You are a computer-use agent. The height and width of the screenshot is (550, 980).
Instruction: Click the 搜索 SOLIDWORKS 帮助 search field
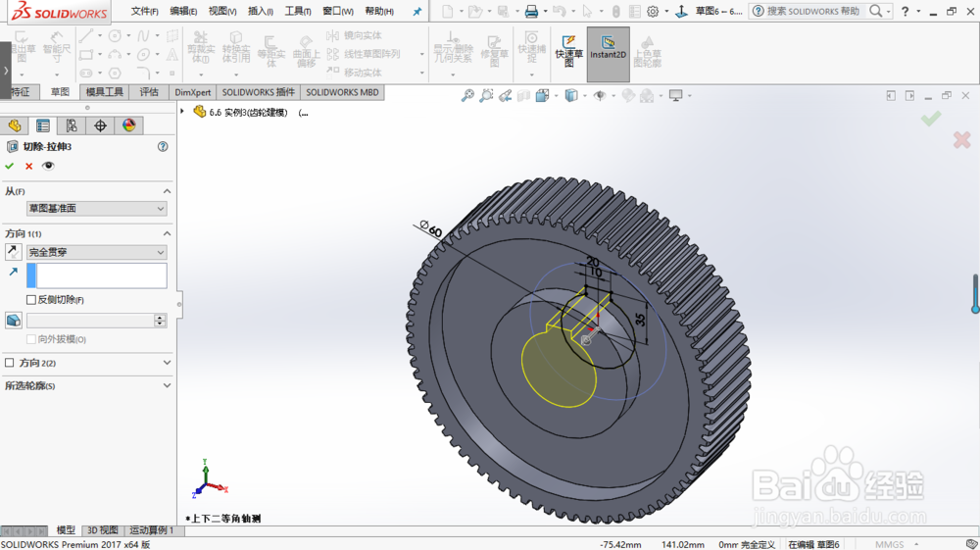pos(812,11)
